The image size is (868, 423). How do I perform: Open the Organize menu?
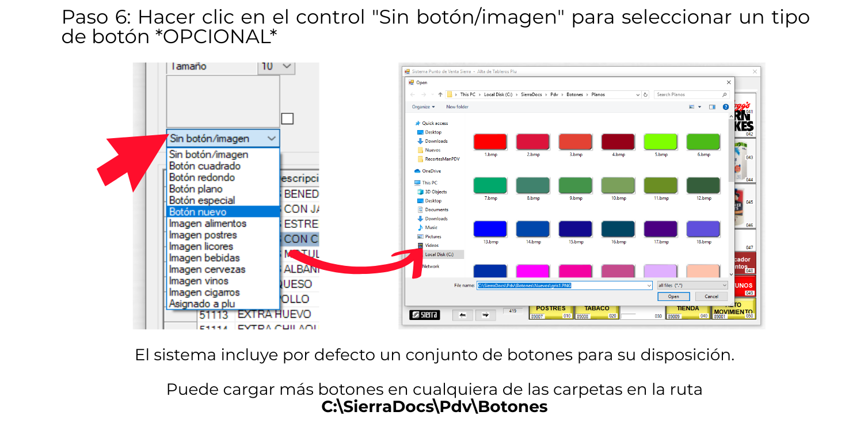pyautogui.click(x=423, y=107)
